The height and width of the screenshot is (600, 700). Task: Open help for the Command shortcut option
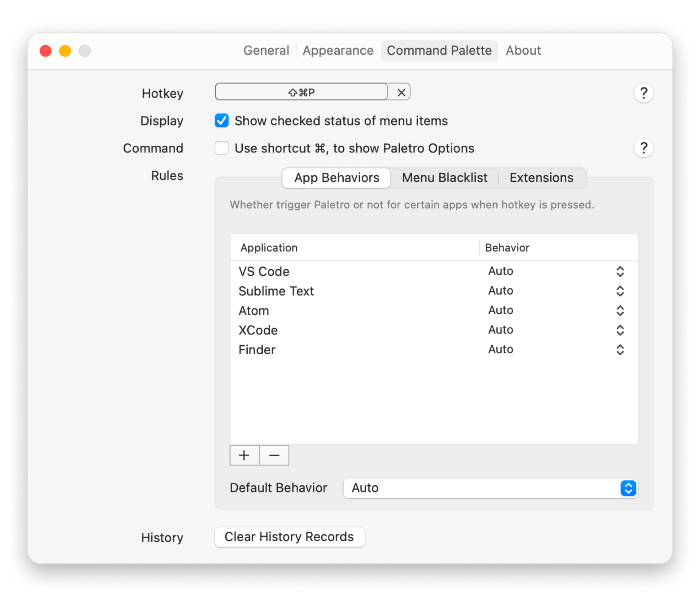tap(643, 148)
